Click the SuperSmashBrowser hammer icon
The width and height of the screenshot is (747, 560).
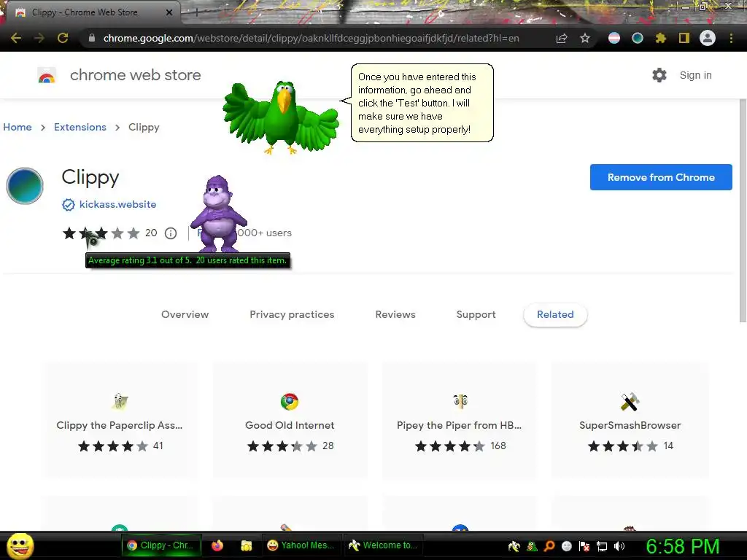(630, 402)
